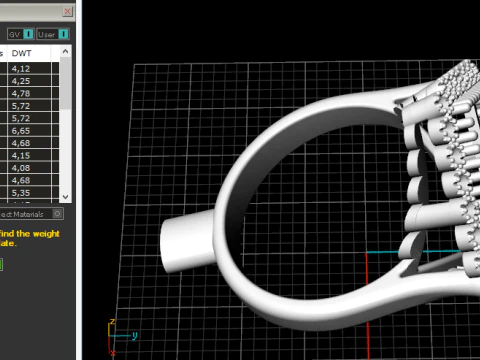This screenshot has width=480, height=360.
Task: Select the 4,08 DWT cell
Action: (29, 168)
